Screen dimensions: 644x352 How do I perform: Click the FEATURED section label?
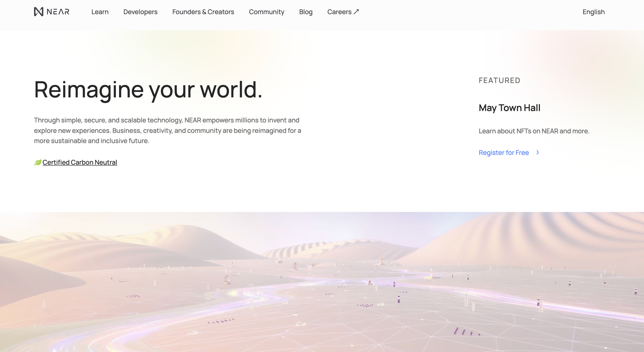point(499,80)
